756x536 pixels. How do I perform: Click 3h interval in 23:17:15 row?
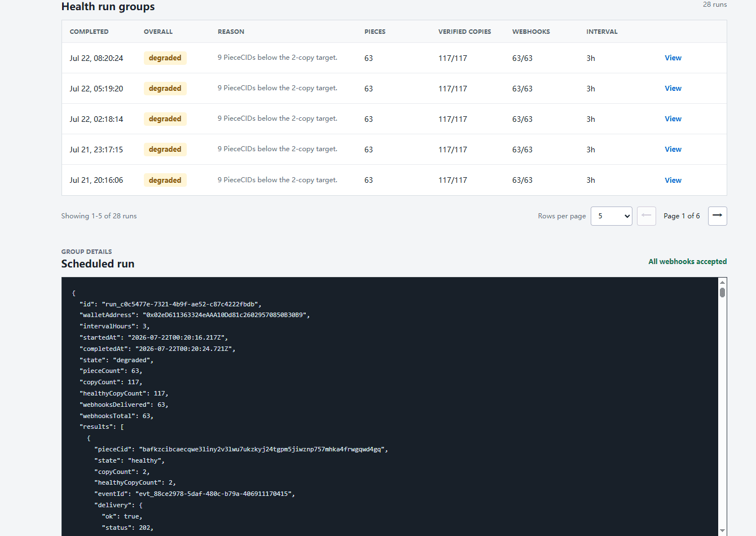point(591,150)
